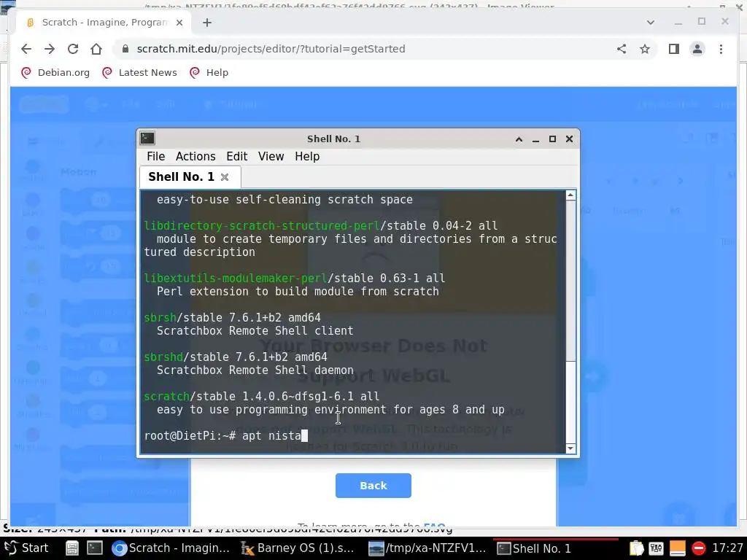Viewport: 747px width, 560px height.
Task: Switch to Scratch Chromium taskbar entry
Action: coord(171,548)
